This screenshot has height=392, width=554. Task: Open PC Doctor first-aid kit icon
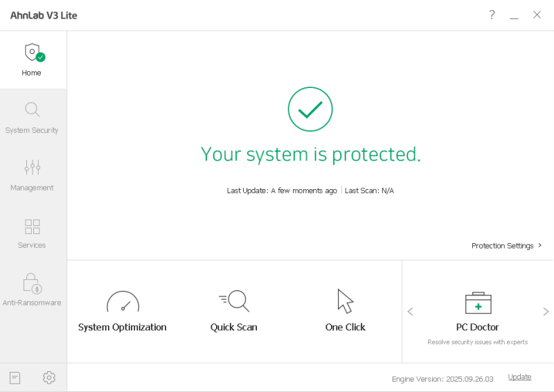tap(478, 303)
